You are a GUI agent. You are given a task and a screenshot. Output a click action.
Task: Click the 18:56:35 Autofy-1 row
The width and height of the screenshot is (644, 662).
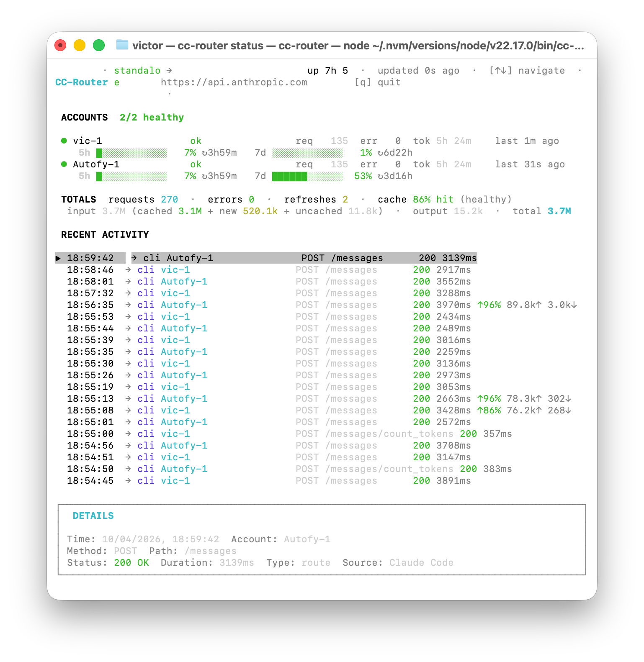pos(322,305)
